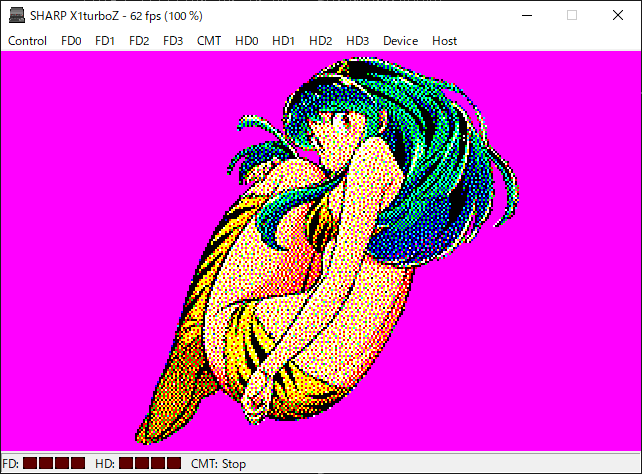Open the HD2 hard disk menu
Viewport: 642px width, 474px height.
pyautogui.click(x=321, y=41)
